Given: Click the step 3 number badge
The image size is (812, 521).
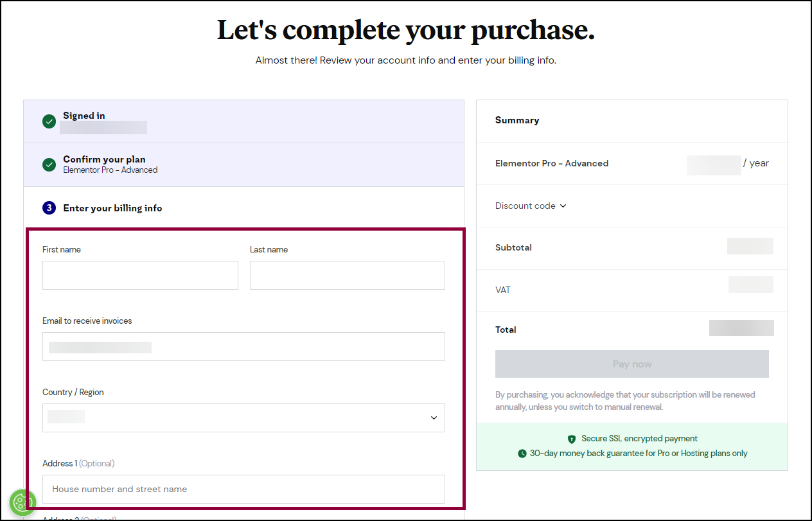Looking at the screenshot, I should (x=49, y=208).
